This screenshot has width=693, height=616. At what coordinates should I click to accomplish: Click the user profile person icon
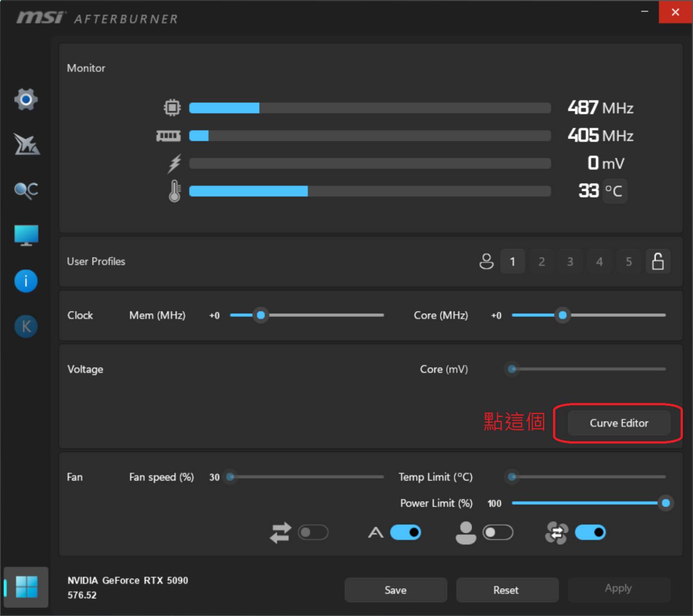[486, 262]
